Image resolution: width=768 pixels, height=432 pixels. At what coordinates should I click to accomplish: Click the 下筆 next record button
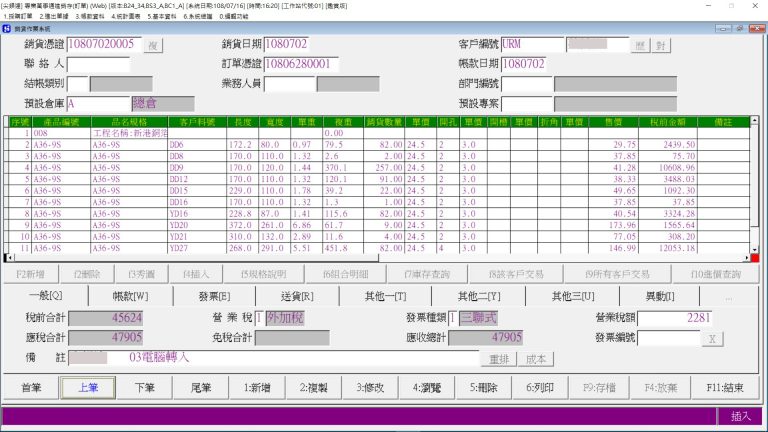tap(144, 387)
